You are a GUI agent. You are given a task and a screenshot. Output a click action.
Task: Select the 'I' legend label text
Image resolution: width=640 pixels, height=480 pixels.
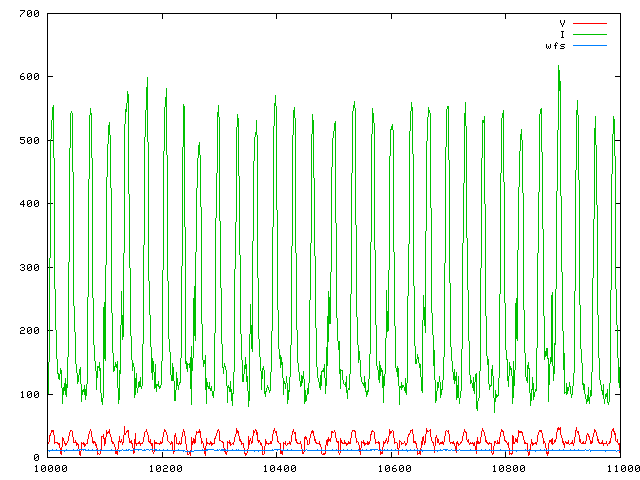563,34
